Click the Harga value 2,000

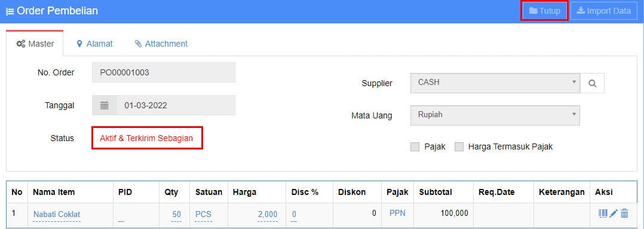(x=268, y=214)
